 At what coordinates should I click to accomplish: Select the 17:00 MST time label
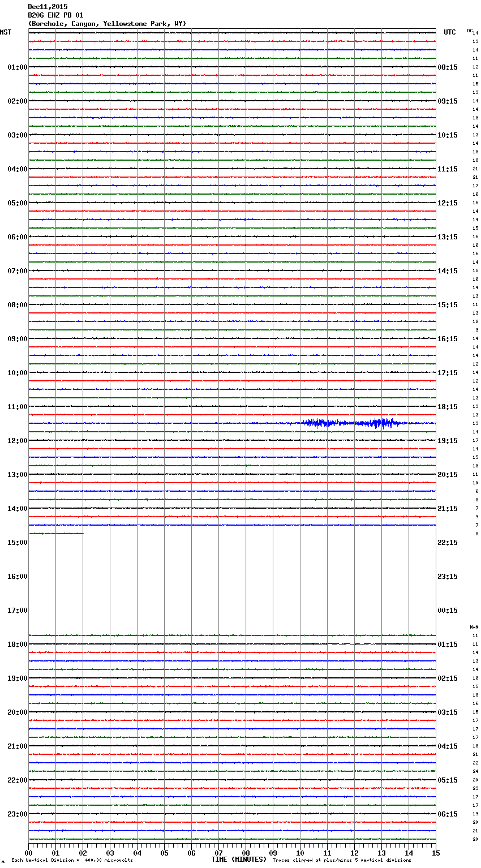pos(17,611)
